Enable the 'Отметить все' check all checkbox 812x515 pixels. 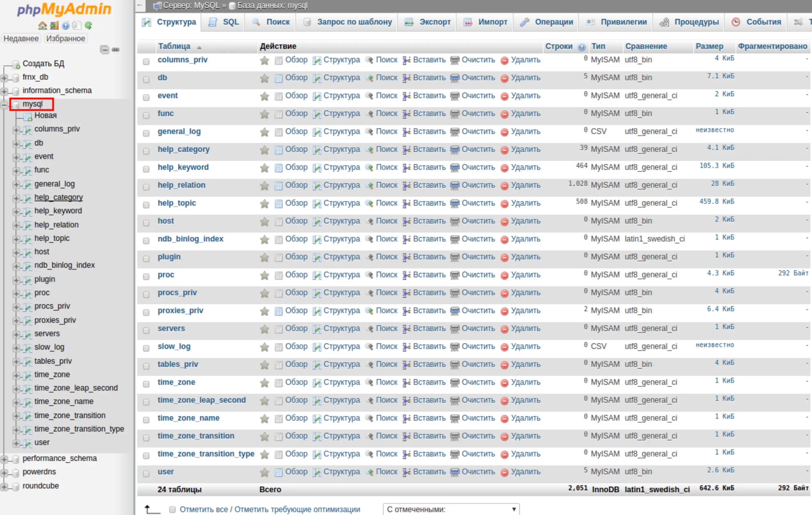point(172,509)
